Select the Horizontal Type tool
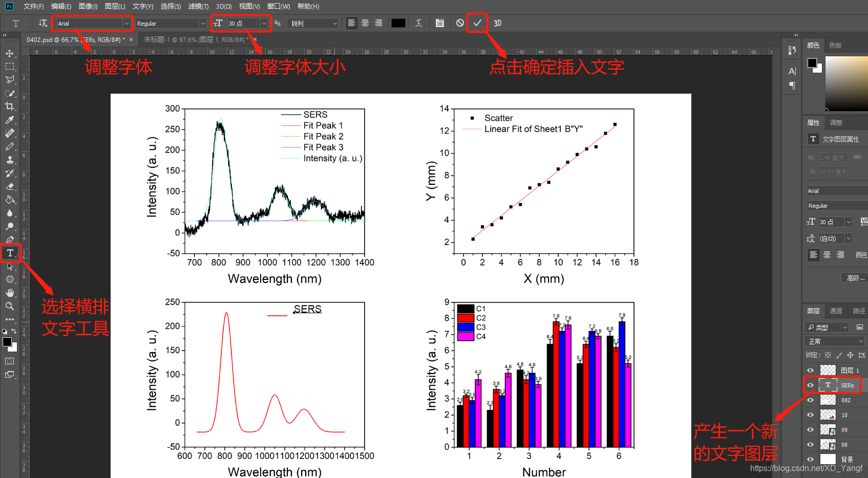868x478 pixels. pos(10,253)
